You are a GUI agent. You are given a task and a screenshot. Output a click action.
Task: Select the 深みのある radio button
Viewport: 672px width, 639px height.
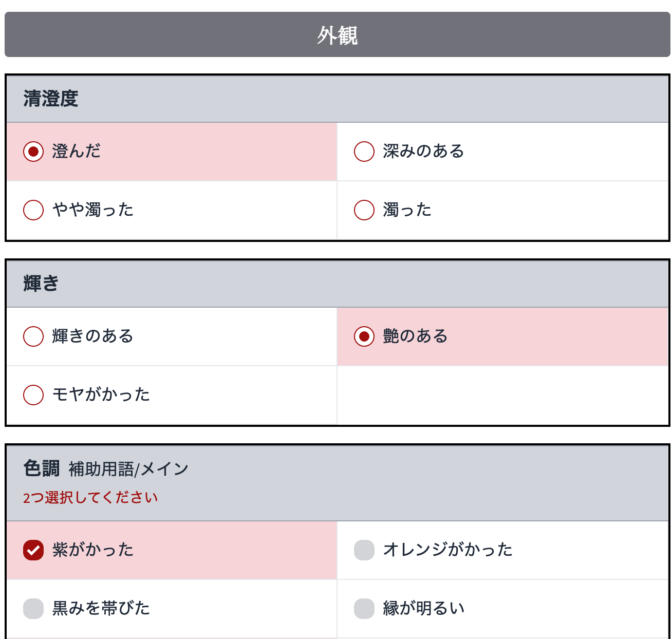(x=364, y=152)
